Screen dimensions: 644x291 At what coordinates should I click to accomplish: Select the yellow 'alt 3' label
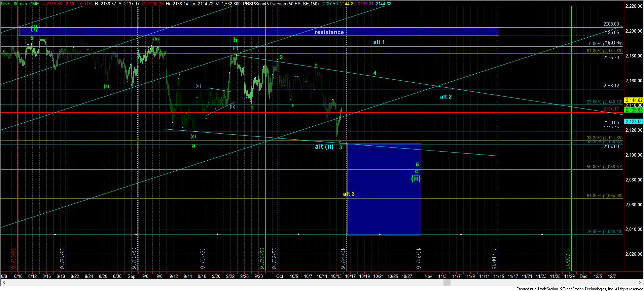point(349,194)
